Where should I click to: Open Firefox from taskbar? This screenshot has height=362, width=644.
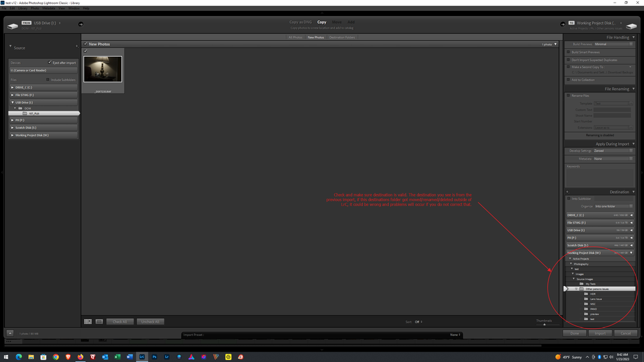[80, 357]
